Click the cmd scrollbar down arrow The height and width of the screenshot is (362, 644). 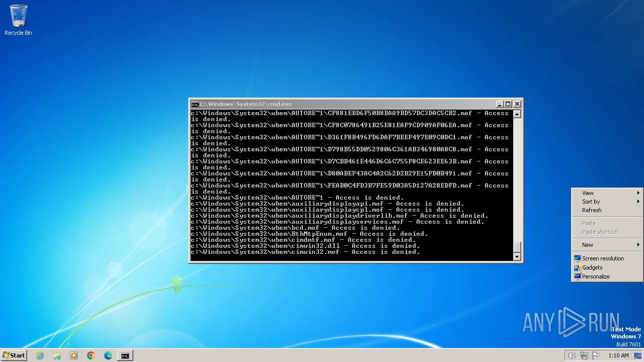tap(517, 257)
